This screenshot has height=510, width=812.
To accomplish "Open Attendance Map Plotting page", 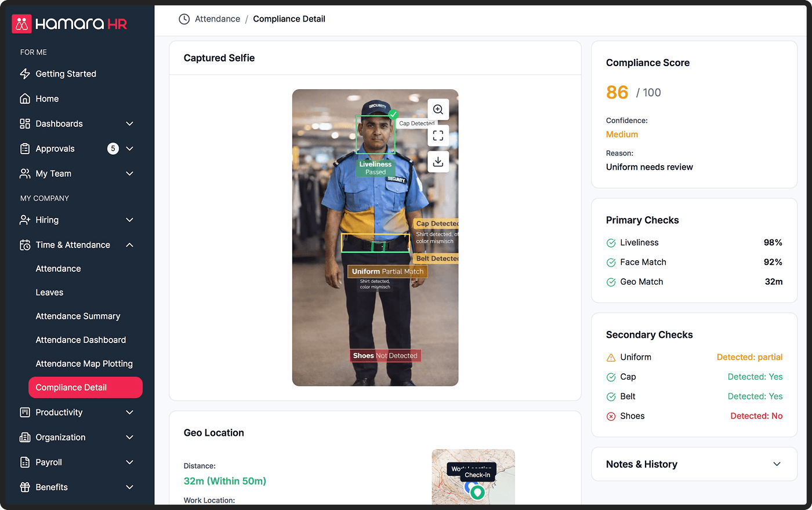I will tap(85, 363).
